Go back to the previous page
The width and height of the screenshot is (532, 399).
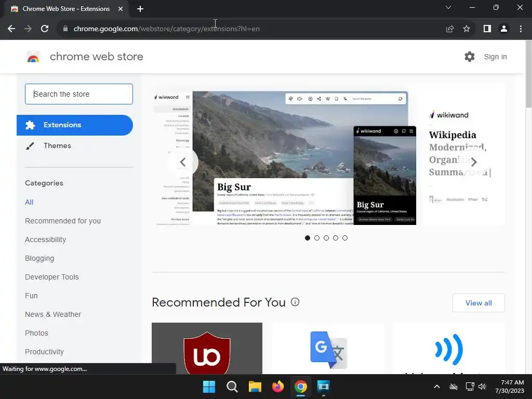(11, 29)
